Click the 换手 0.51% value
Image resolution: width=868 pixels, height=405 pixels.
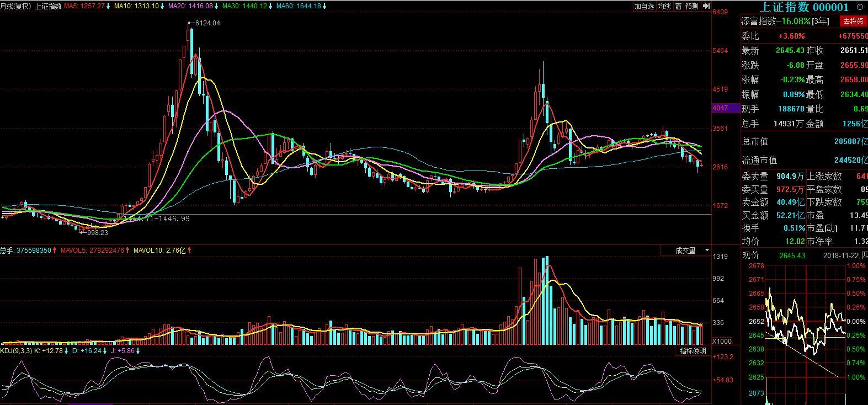coord(794,228)
